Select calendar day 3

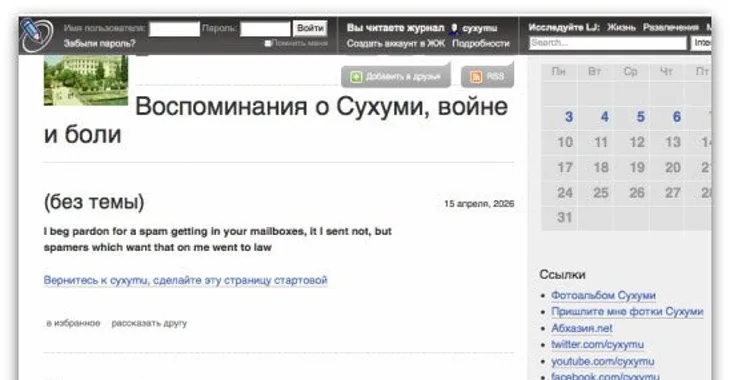568,116
